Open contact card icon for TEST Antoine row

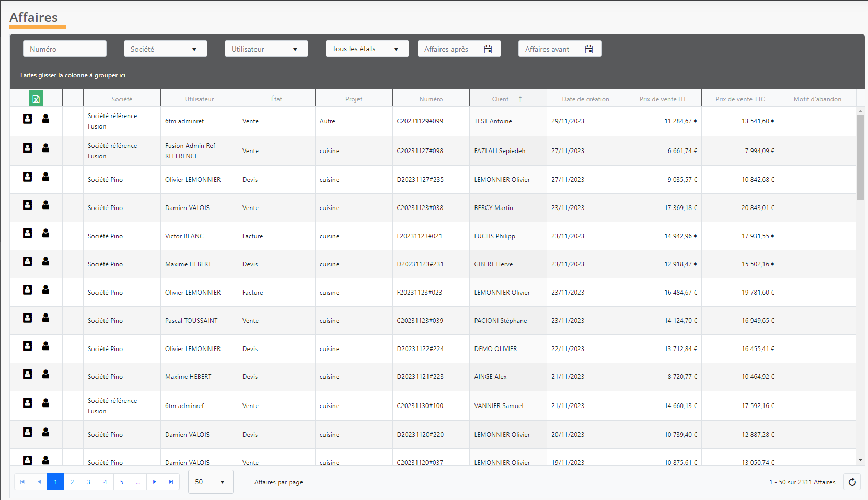[28, 119]
